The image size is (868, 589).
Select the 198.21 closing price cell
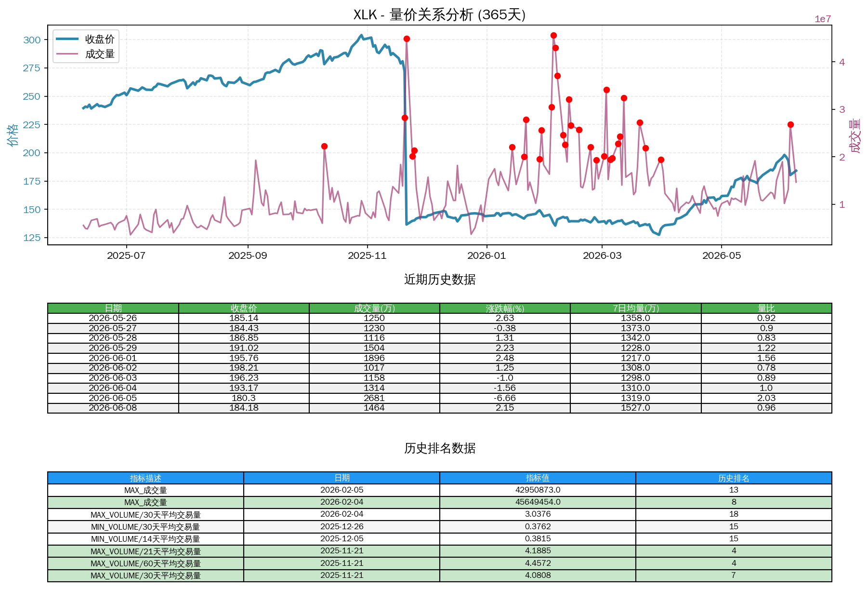244,368
